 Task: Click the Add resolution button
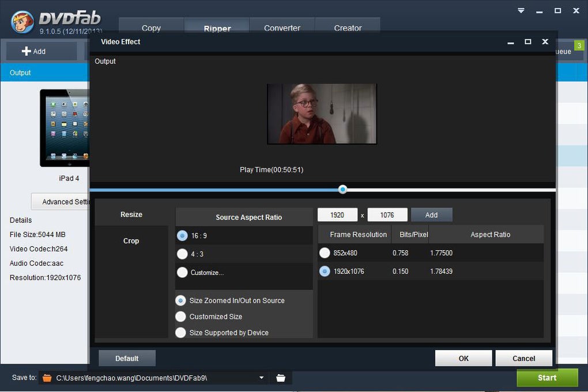pyautogui.click(x=432, y=215)
